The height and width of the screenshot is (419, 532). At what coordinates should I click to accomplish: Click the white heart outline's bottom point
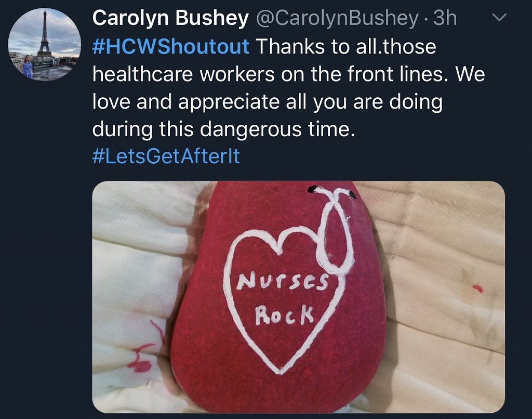[x=281, y=371]
